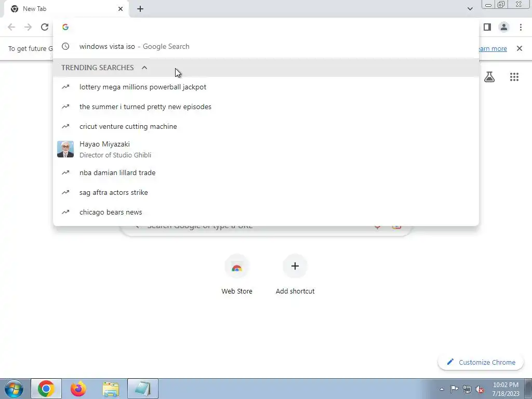Screen dimensions: 532x399
Task: Close the New Tab tab
Action: point(121,9)
